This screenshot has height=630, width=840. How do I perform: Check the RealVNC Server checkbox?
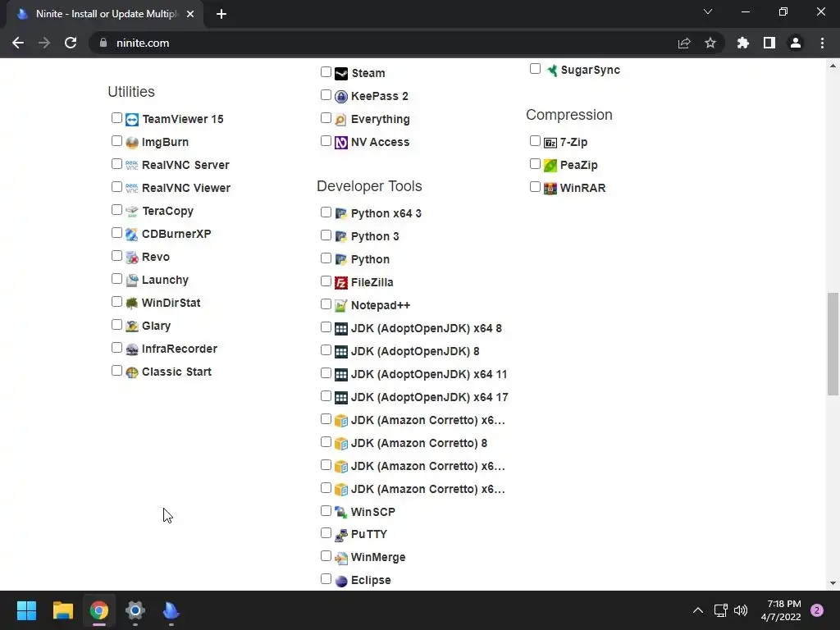pyautogui.click(x=116, y=164)
